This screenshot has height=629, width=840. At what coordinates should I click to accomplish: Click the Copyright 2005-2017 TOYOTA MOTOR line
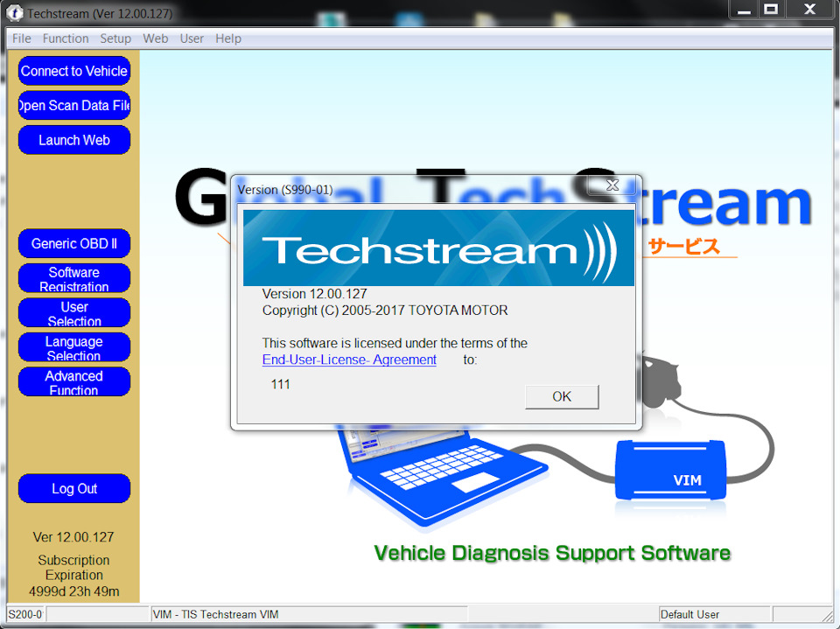385,311
